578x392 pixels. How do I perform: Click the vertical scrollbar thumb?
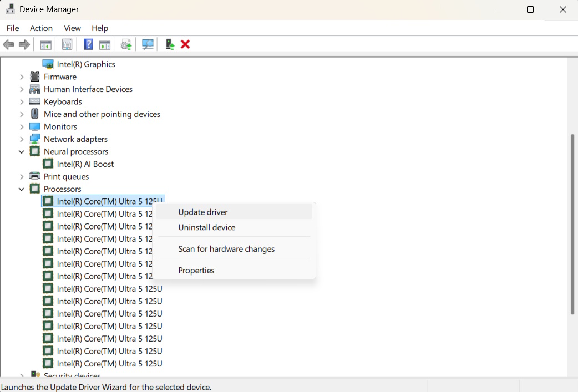point(572,224)
